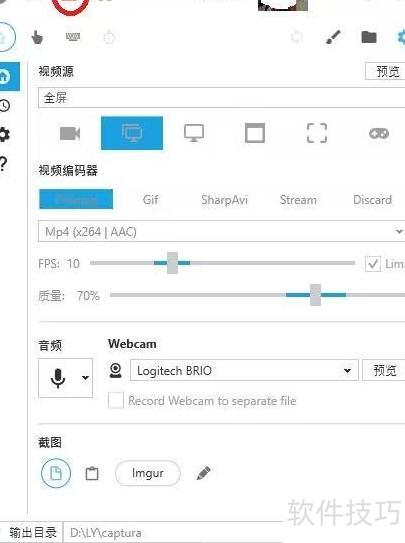This screenshot has height=543, width=405.
Task: Switch to the Gif encoder tab
Action: 151,200
